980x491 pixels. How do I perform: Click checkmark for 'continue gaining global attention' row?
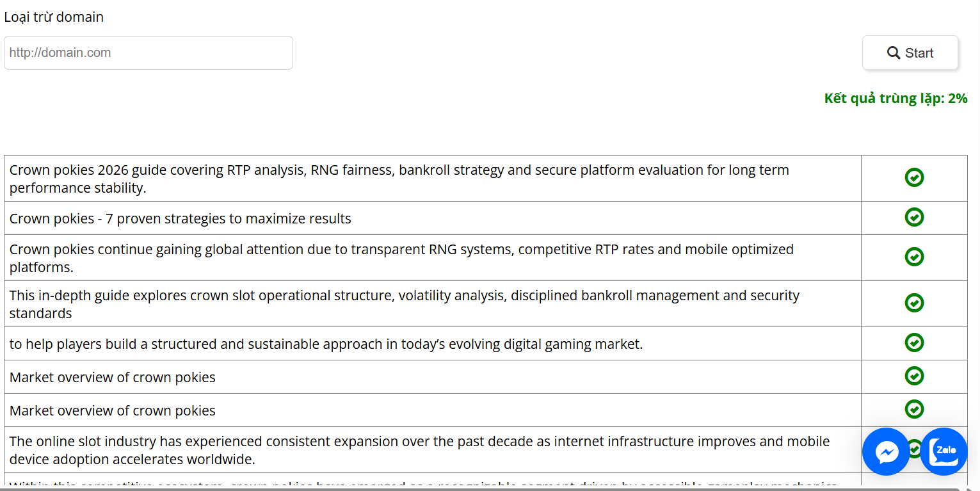click(914, 257)
